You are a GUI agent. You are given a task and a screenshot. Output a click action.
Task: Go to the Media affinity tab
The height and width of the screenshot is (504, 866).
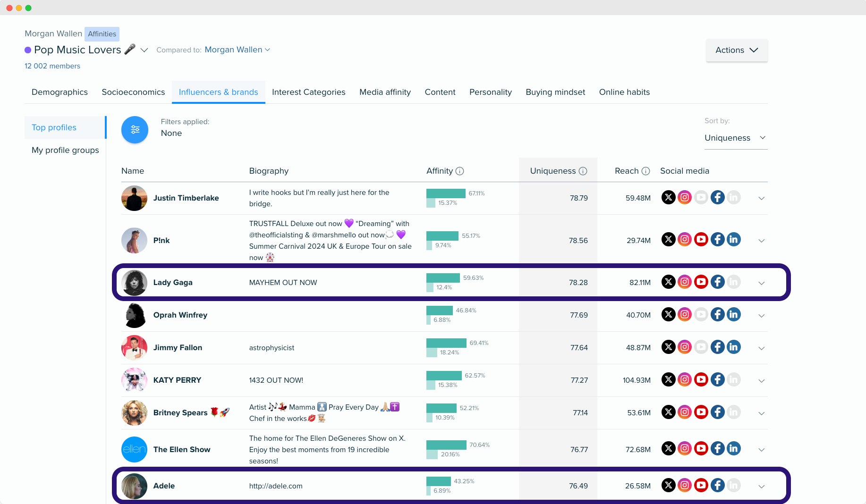[385, 92]
